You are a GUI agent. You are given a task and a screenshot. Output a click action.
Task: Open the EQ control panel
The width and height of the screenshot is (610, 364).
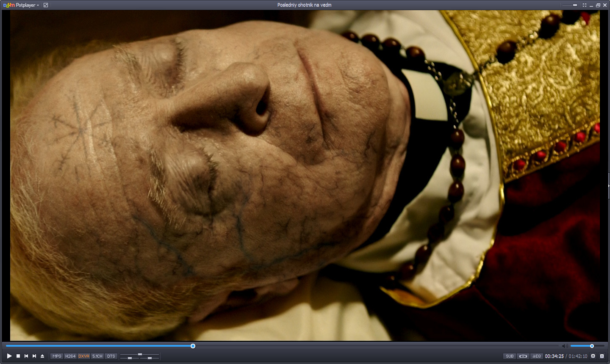[x=536, y=356]
